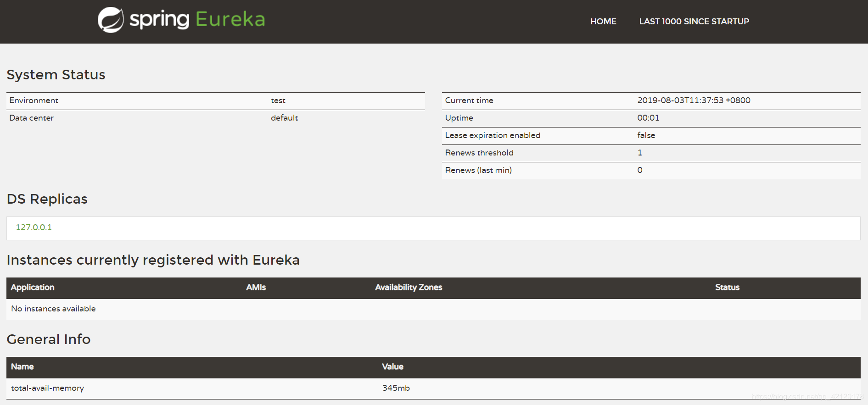Click the AMIs column header
This screenshot has width=868, height=405.
(256, 288)
